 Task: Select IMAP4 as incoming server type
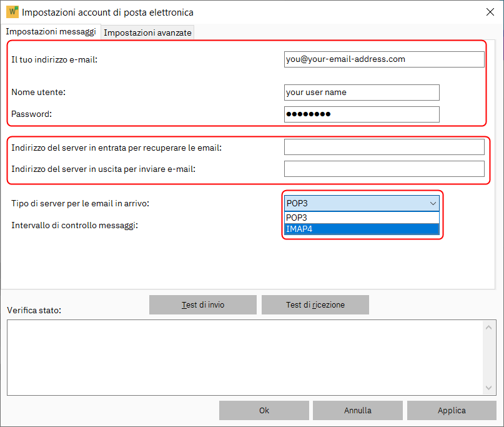click(x=361, y=229)
